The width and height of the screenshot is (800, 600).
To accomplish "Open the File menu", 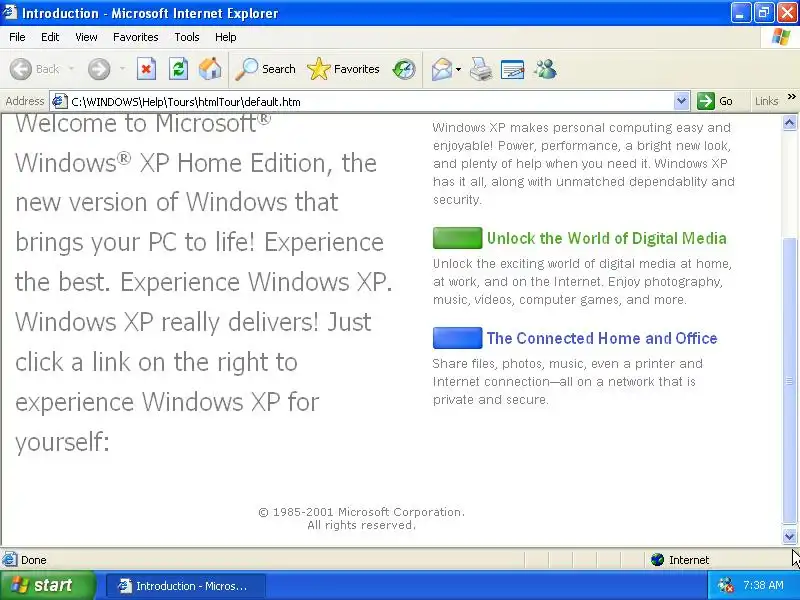I will point(17,37).
